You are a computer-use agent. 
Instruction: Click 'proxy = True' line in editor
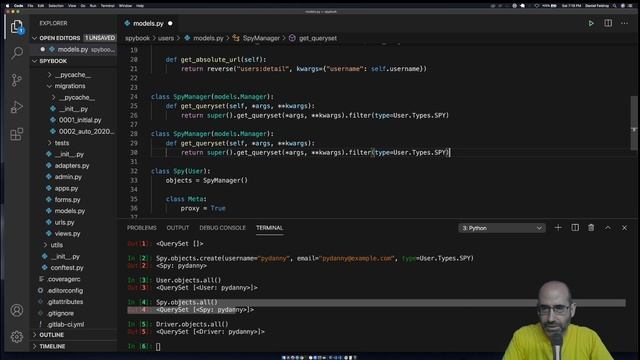[x=203, y=208]
